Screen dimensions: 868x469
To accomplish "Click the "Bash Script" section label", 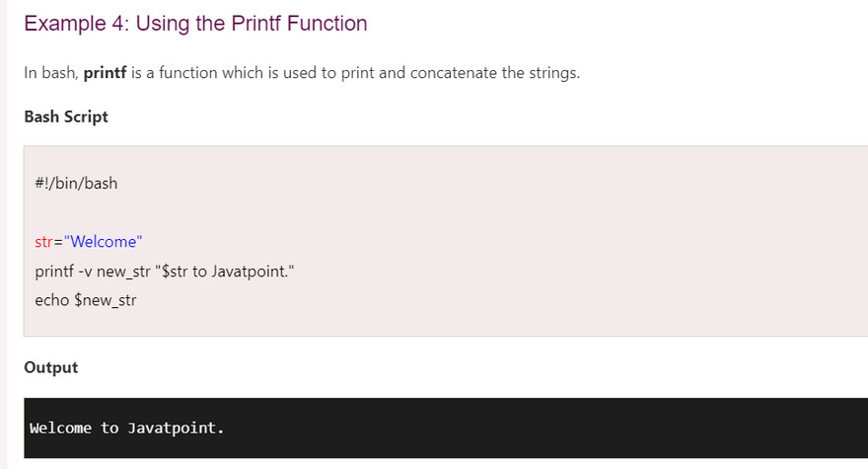I will pyautogui.click(x=66, y=117).
